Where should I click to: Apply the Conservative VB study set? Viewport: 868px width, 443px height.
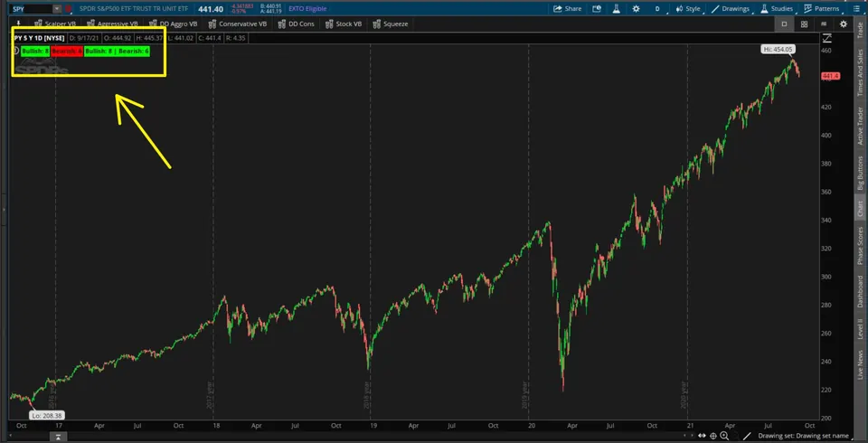point(238,24)
